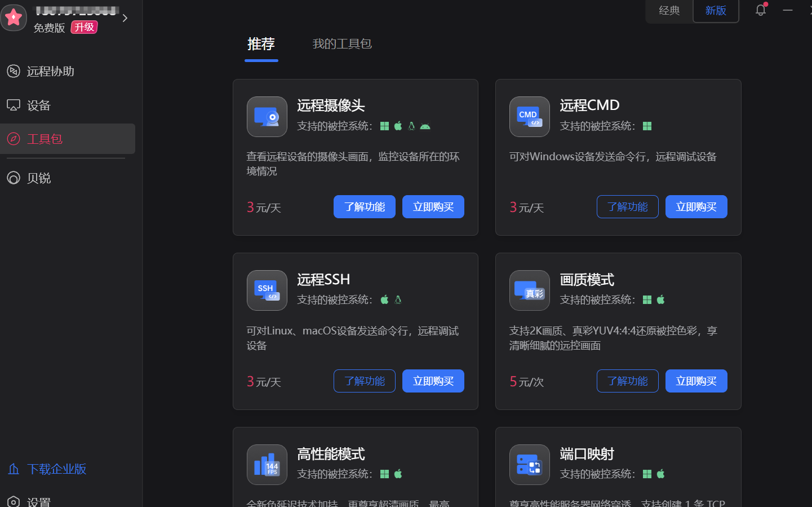This screenshot has height=507, width=812.
Task: Click the Apple icon in 高性能模式 card
Action: tap(398, 474)
